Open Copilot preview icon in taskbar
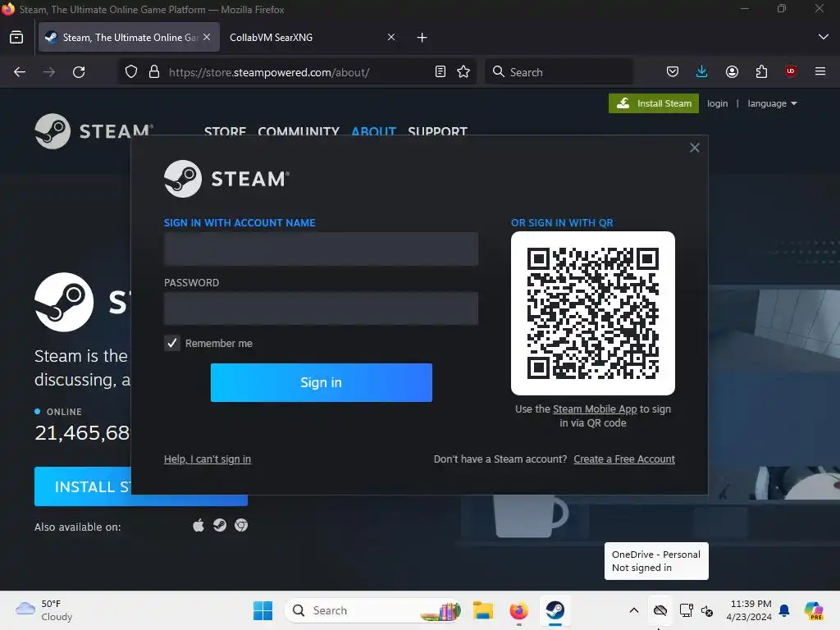This screenshot has height=630, width=840. [x=814, y=610]
